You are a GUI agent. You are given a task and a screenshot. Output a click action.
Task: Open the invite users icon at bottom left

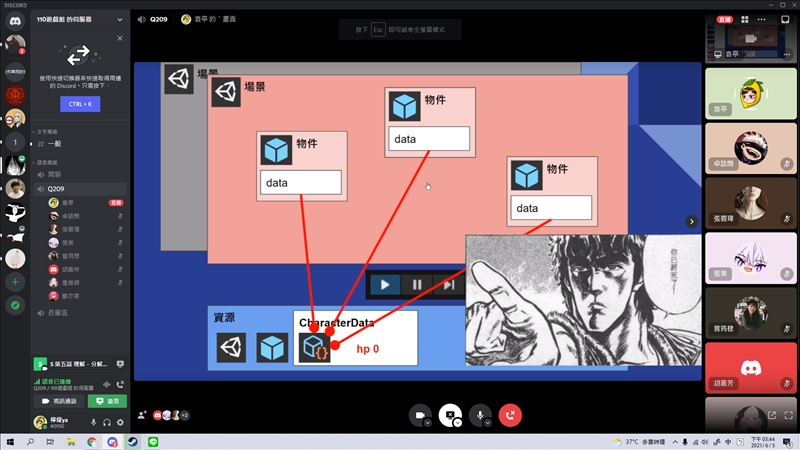[144, 414]
